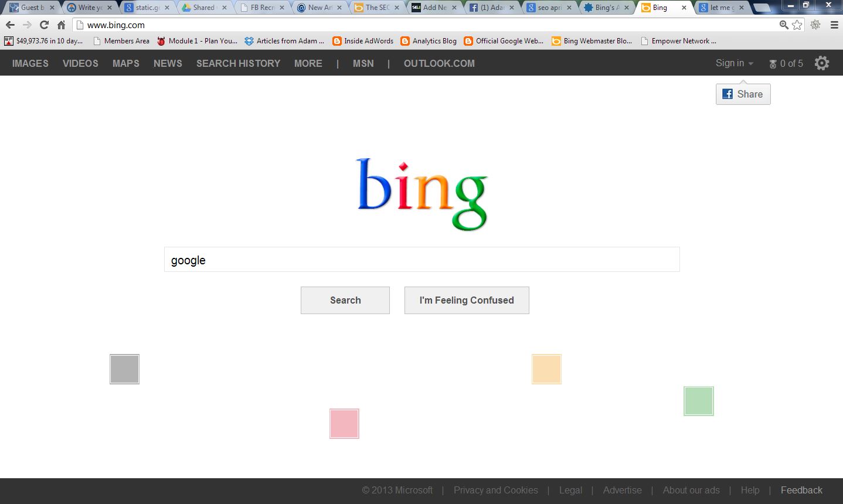Reload the Bing page
Screen dimensions: 843x504
click(44, 25)
